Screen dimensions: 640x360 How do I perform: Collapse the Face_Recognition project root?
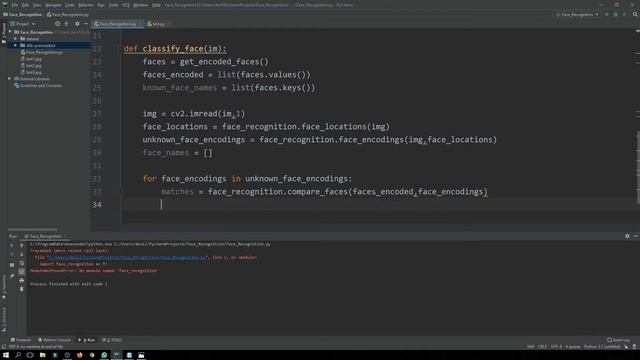[x=10, y=32]
